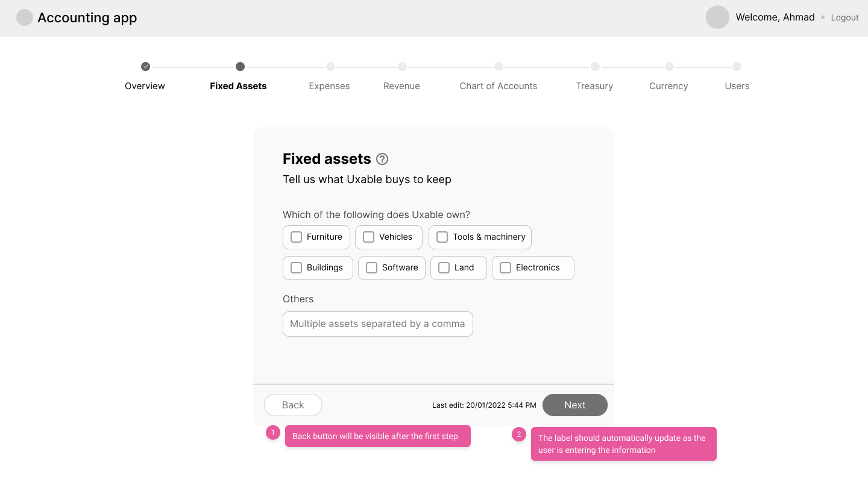
Task: Open the help icon beside Fixed assets heading
Action: [382, 159]
